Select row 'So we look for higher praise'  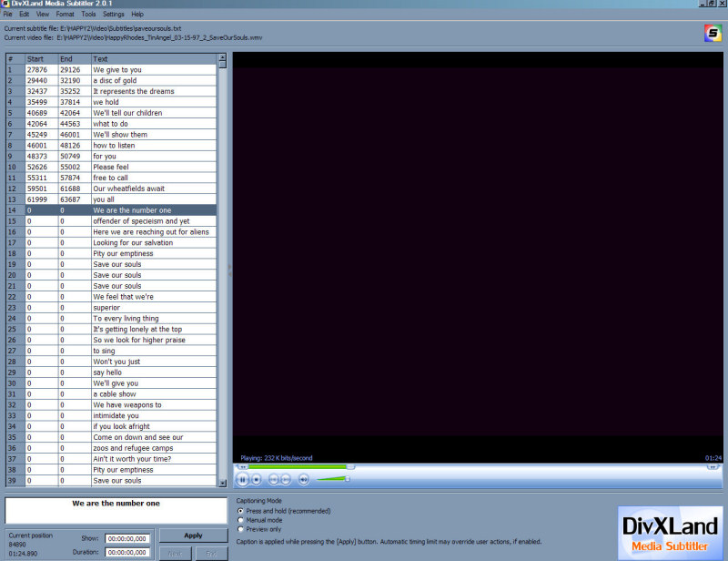tap(111, 340)
